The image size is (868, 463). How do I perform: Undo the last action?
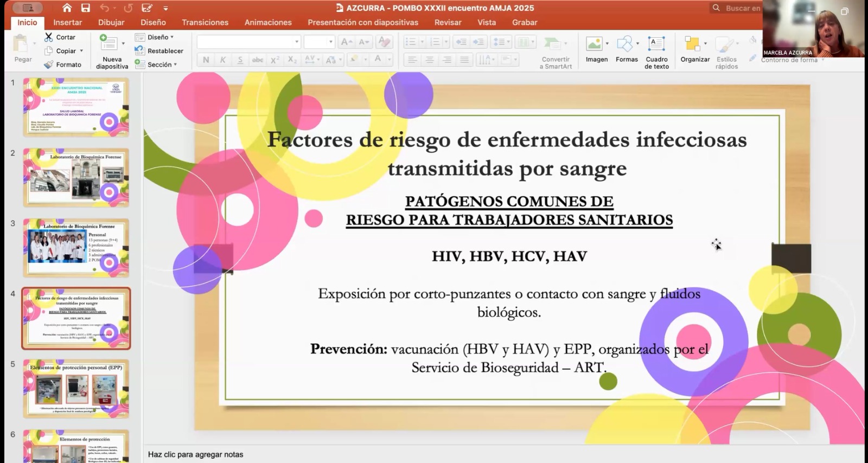pyautogui.click(x=105, y=8)
